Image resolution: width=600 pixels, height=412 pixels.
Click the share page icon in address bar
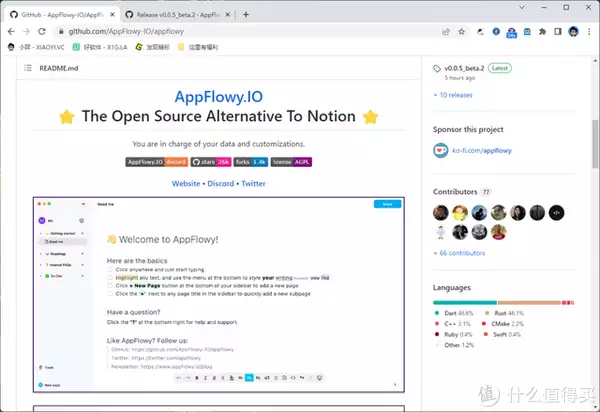(446, 32)
